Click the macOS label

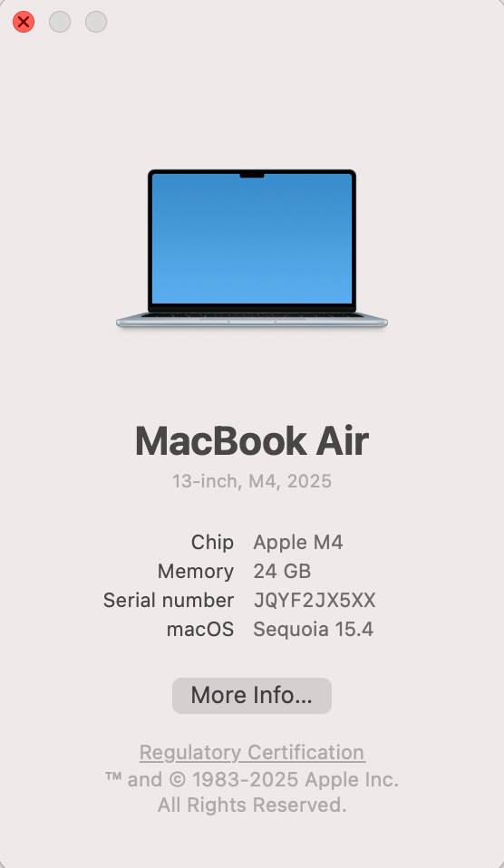(x=200, y=630)
